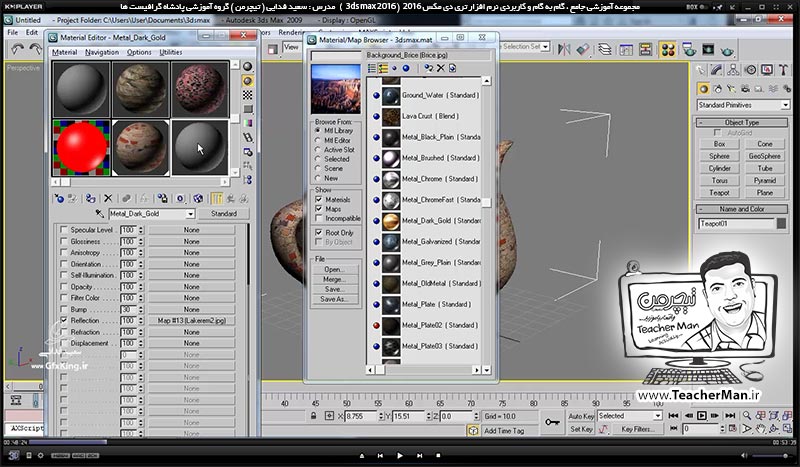Click the Bump amount spinner arrows
The width and height of the screenshot is (800, 467).
[141, 309]
